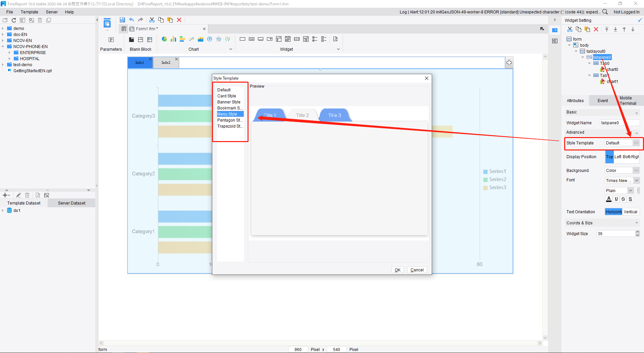
Task: Expand the NCOV-PHONE-EN folder arrow
Action: (3, 47)
